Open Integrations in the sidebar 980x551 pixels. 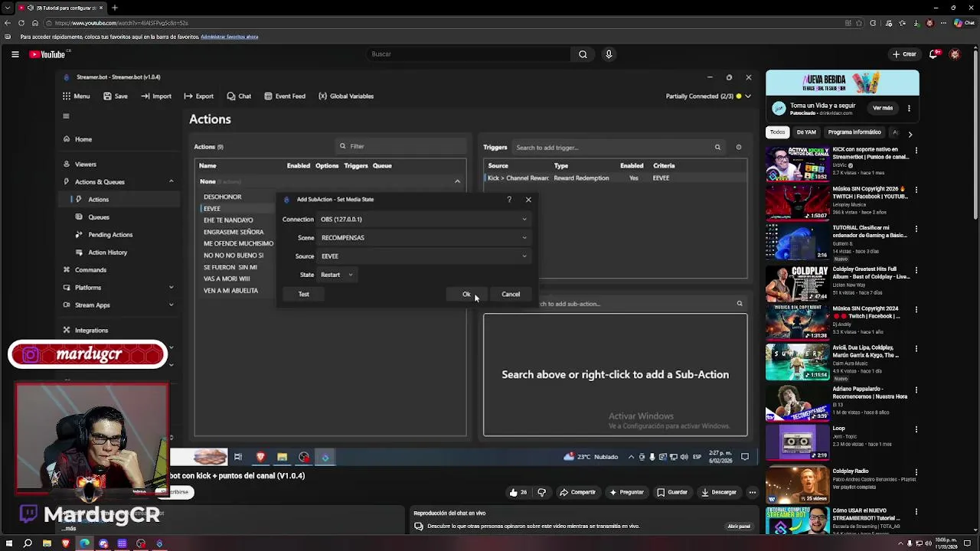point(91,331)
